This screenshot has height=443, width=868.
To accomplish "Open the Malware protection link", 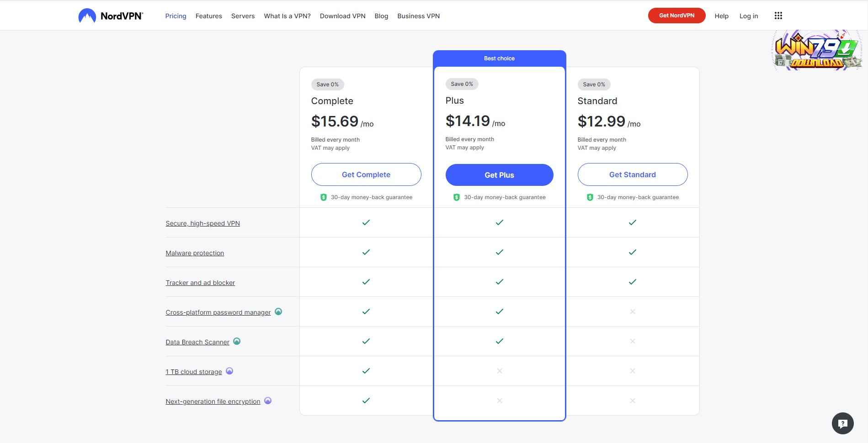I will [195, 253].
